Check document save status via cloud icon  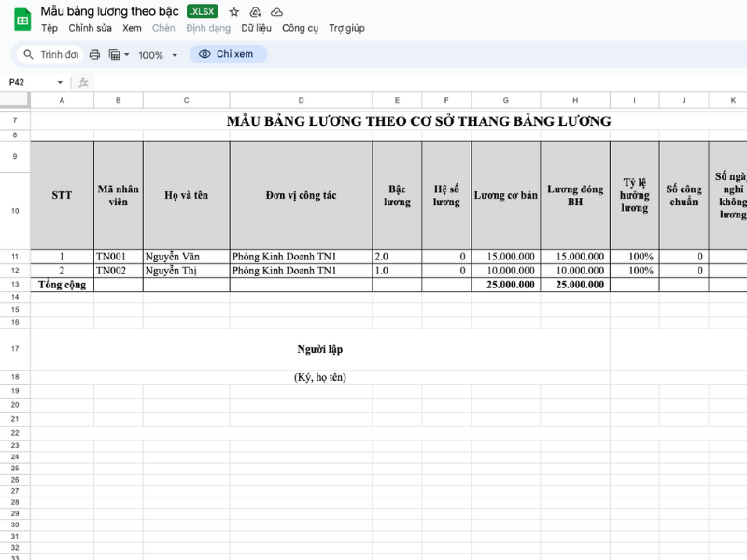point(275,11)
